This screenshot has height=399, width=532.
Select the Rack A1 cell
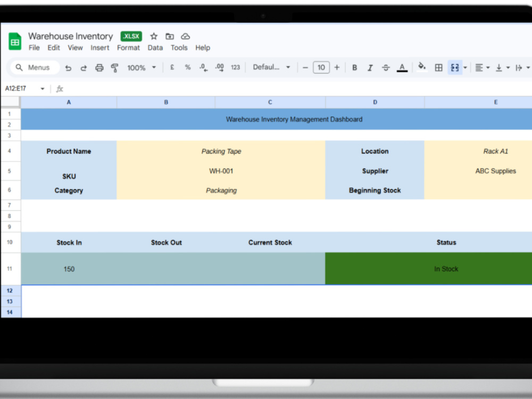point(478,151)
